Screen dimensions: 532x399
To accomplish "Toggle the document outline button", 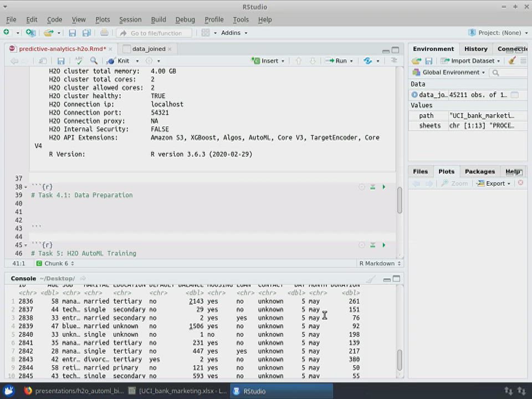I will pyautogui.click(x=394, y=60).
